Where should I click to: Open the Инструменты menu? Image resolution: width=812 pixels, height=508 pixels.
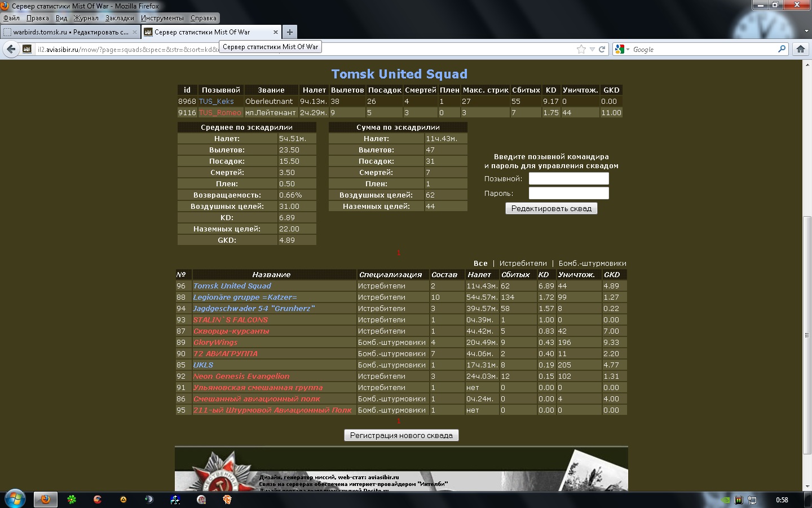(x=162, y=18)
